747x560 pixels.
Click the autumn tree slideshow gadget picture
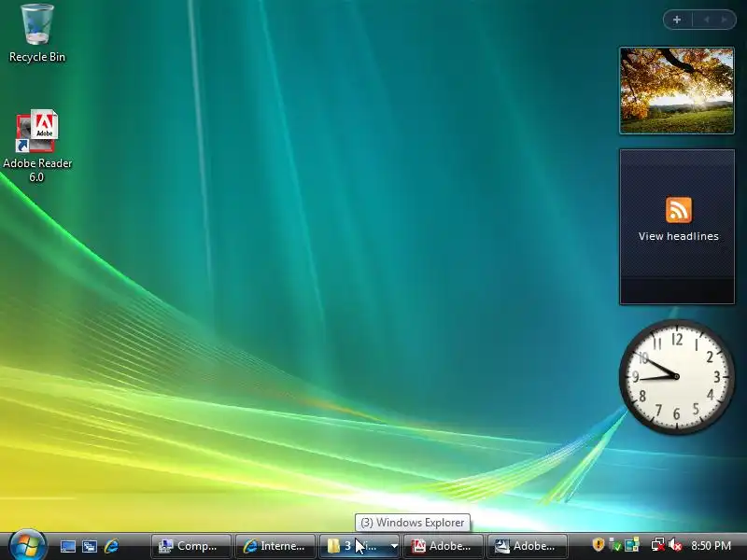(x=677, y=91)
